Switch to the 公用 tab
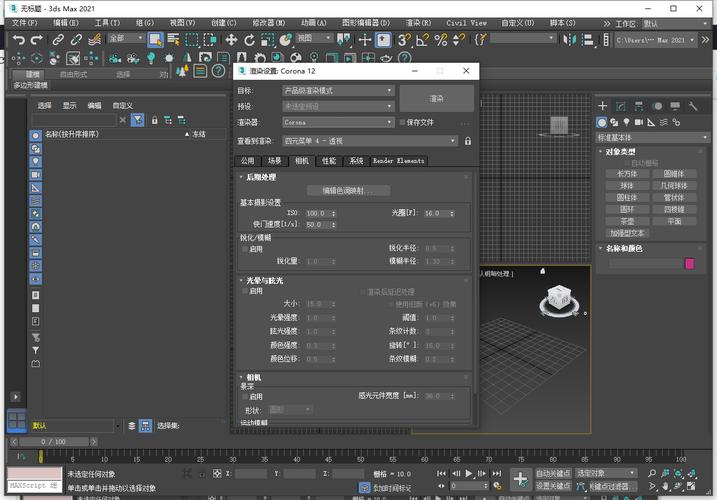The width and height of the screenshot is (717, 500). (247, 161)
